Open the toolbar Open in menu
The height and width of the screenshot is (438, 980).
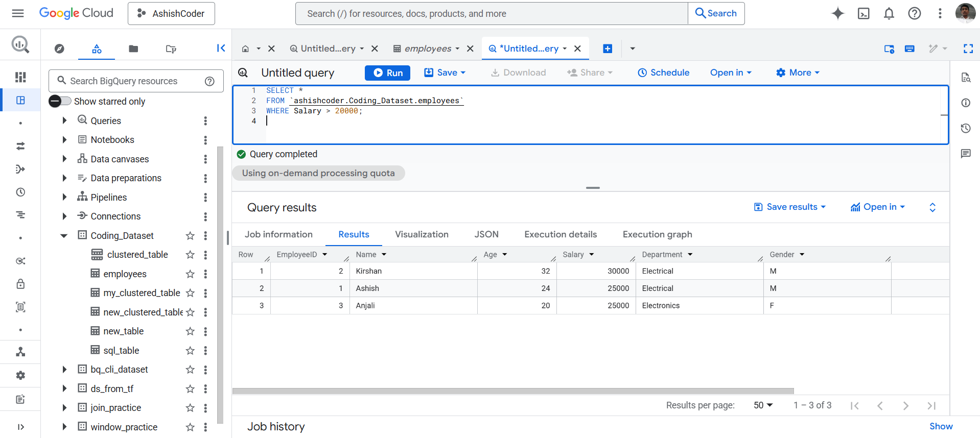tap(731, 72)
